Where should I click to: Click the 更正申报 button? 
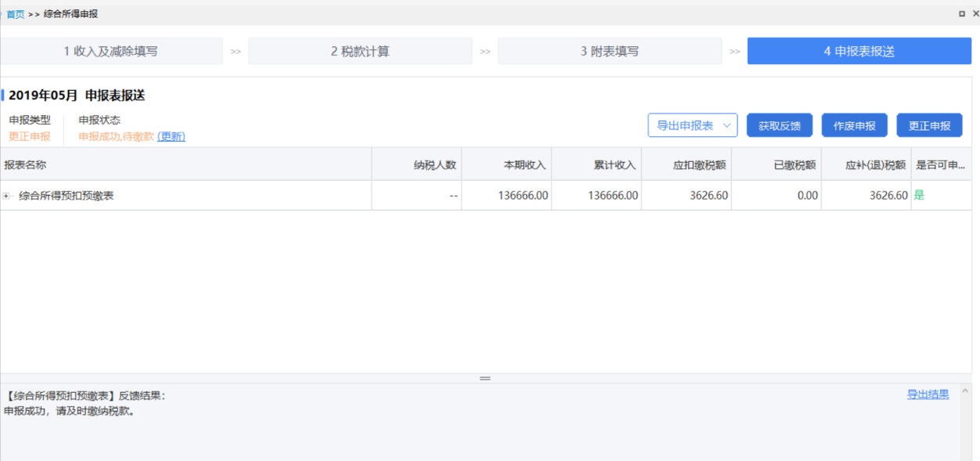point(929,125)
